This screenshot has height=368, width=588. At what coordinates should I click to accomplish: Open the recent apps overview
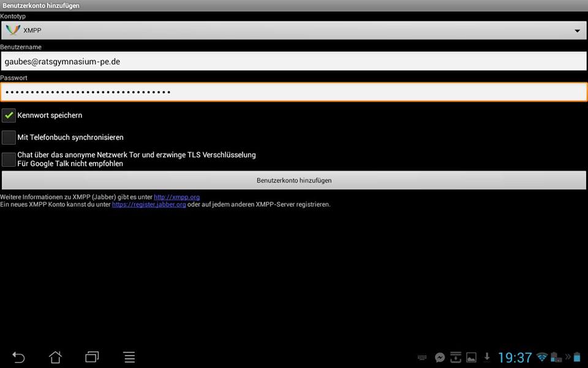(92, 357)
